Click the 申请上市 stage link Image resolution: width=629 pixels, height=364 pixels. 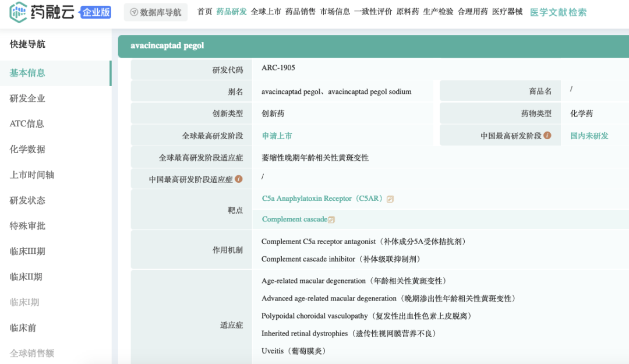tap(277, 136)
